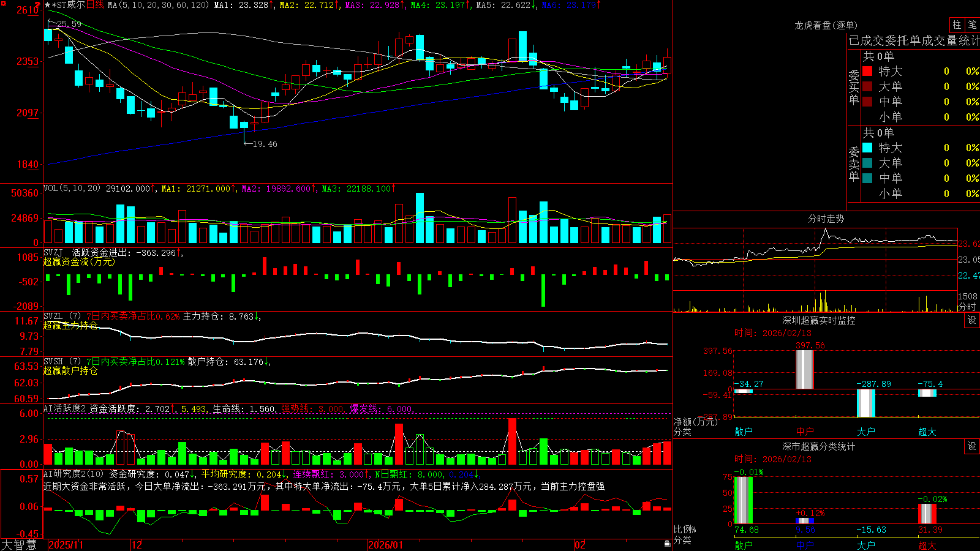This screenshot has height=551, width=980.
Task: Select the SVSH (7) indicator label
Action: [x=62, y=362]
